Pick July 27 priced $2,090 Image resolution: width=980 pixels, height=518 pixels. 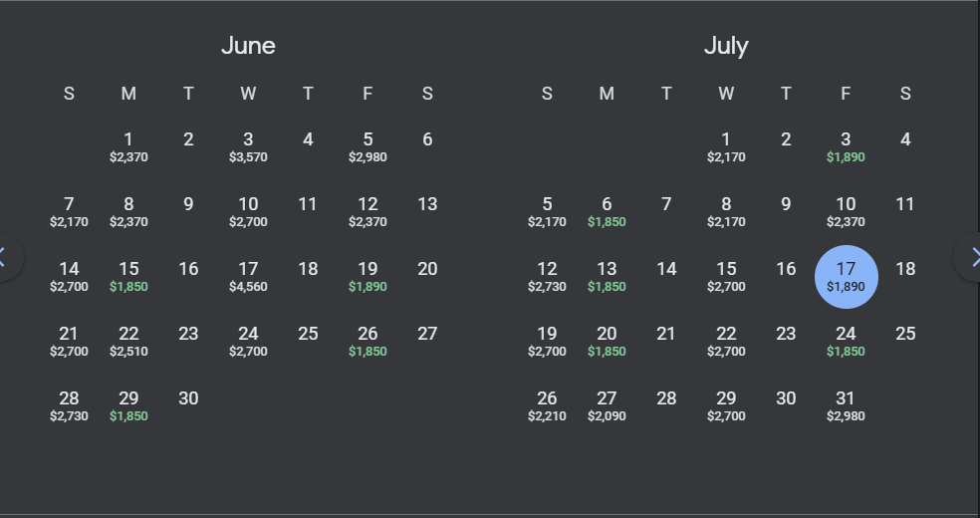[607, 405]
